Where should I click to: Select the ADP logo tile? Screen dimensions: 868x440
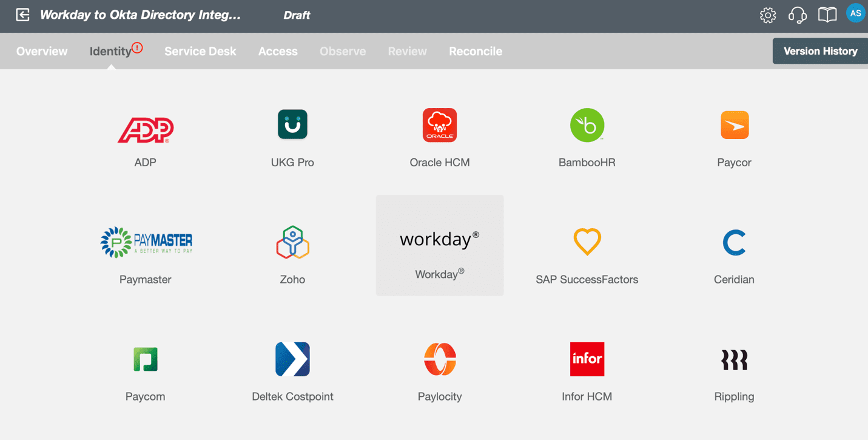tap(146, 129)
